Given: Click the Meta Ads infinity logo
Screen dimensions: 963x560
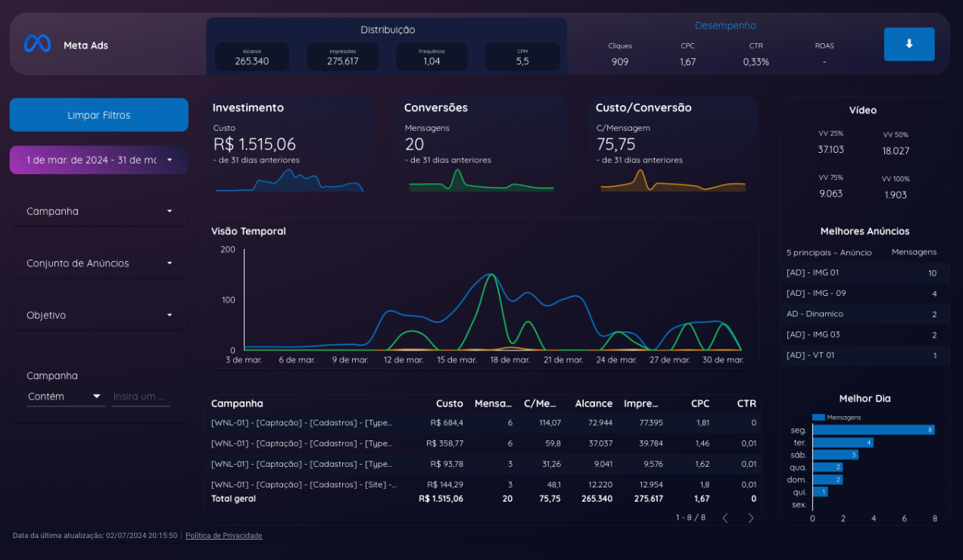Looking at the screenshot, I should 37,44.
